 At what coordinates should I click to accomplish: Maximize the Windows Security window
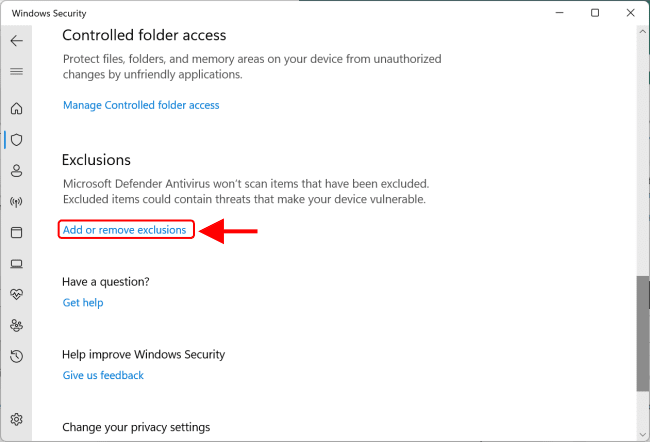pyautogui.click(x=595, y=13)
